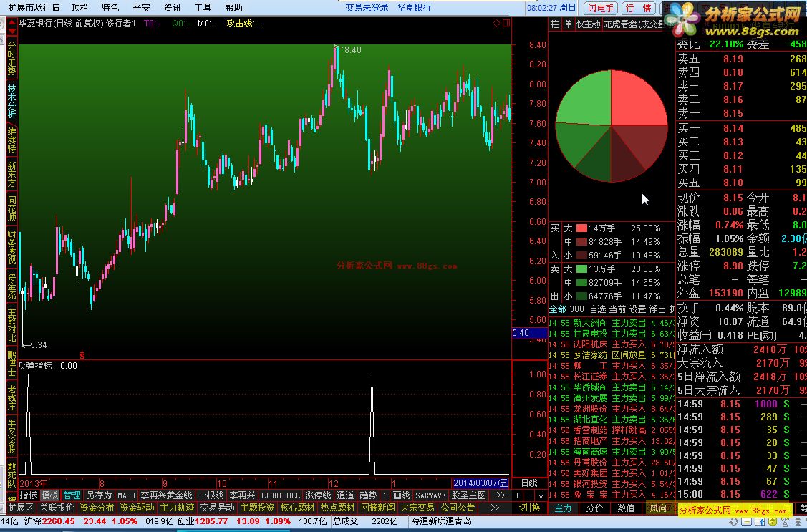Select the 全部 filter tab
This screenshot has height=532, width=807.
(558, 309)
